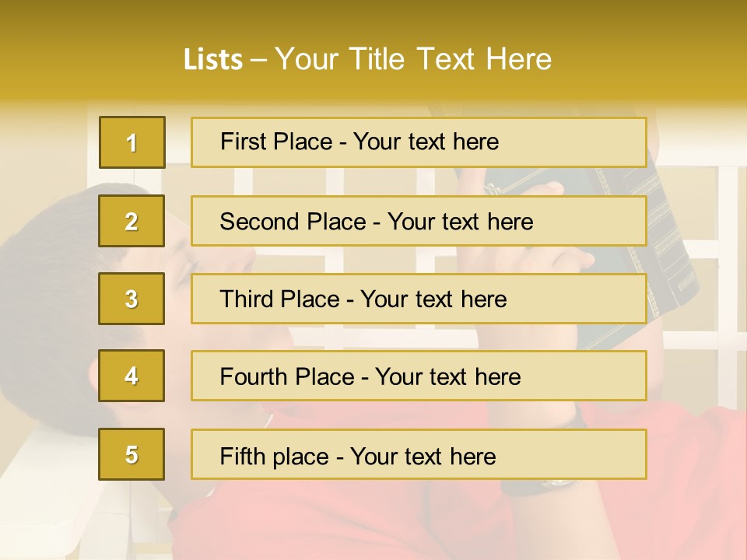The height and width of the screenshot is (560, 747).
Task: Select the Second Place text bar
Action: coord(419,221)
